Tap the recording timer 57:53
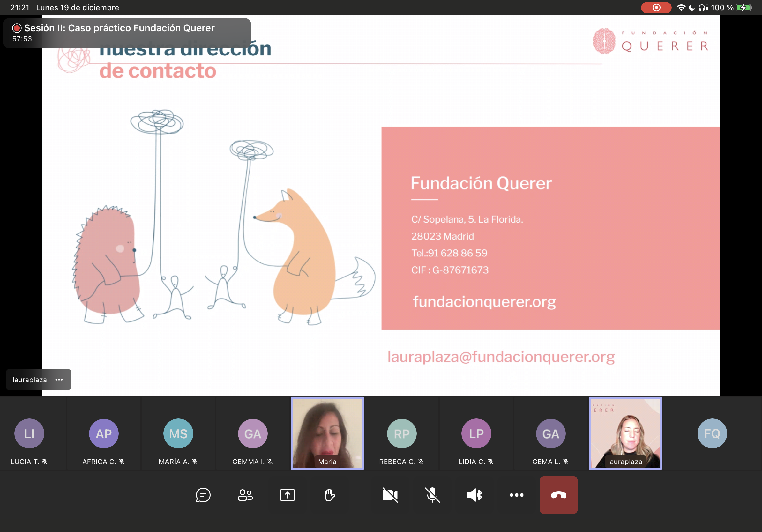 pyautogui.click(x=22, y=39)
